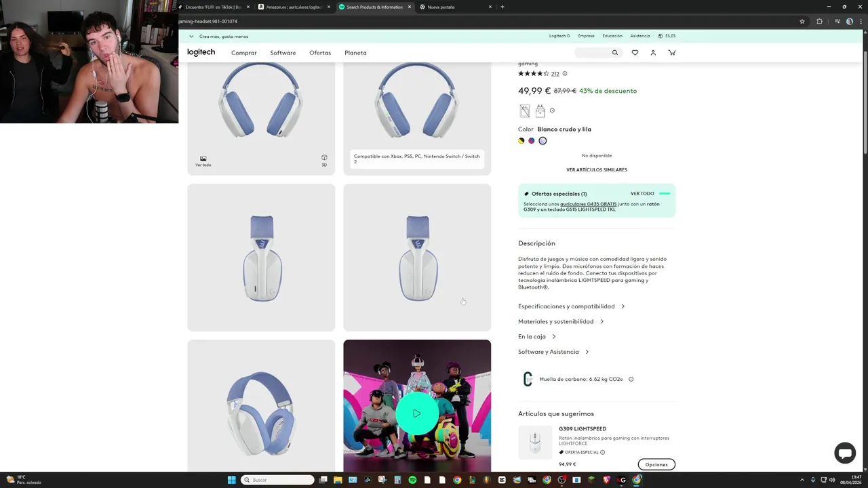Open the angled headset image left of the video
Viewport: 868px width, 488px height.
coord(261,405)
